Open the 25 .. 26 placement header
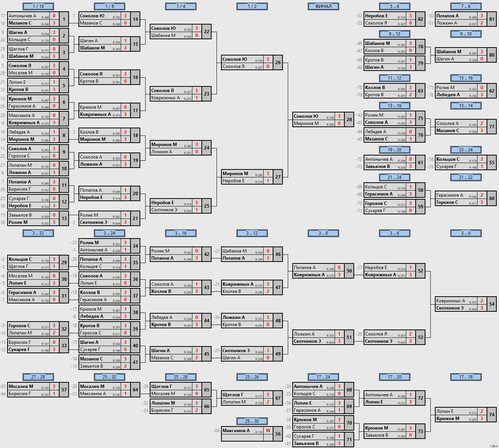Image resolution: width=499 pixels, height=448 pixels. coord(252,377)
